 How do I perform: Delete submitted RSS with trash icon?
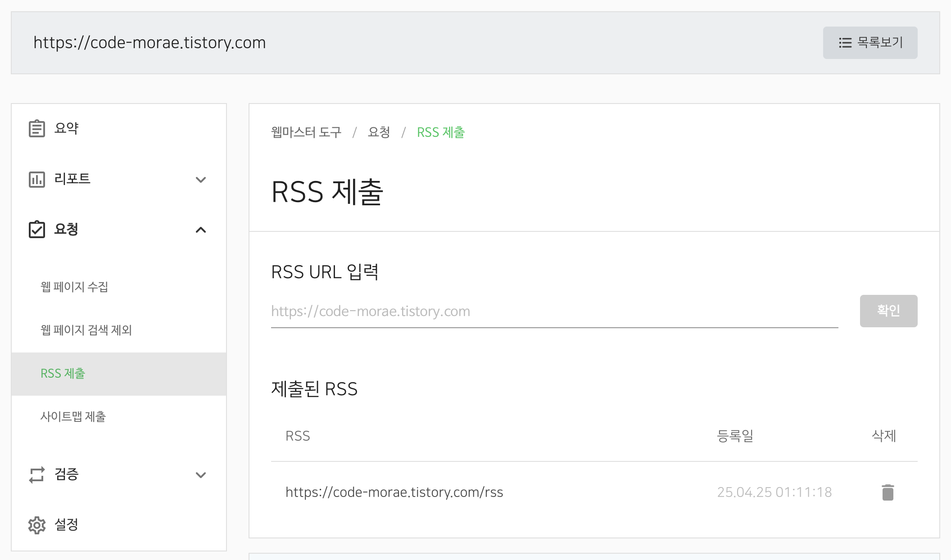(x=888, y=492)
